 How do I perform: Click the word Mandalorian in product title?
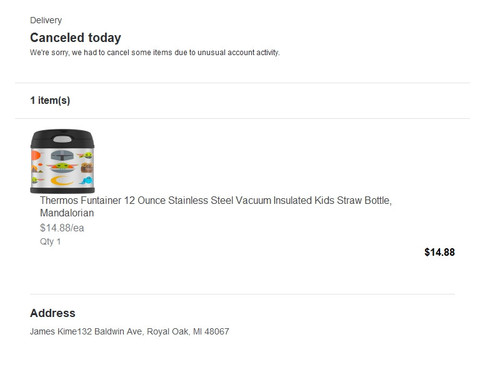click(x=67, y=213)
